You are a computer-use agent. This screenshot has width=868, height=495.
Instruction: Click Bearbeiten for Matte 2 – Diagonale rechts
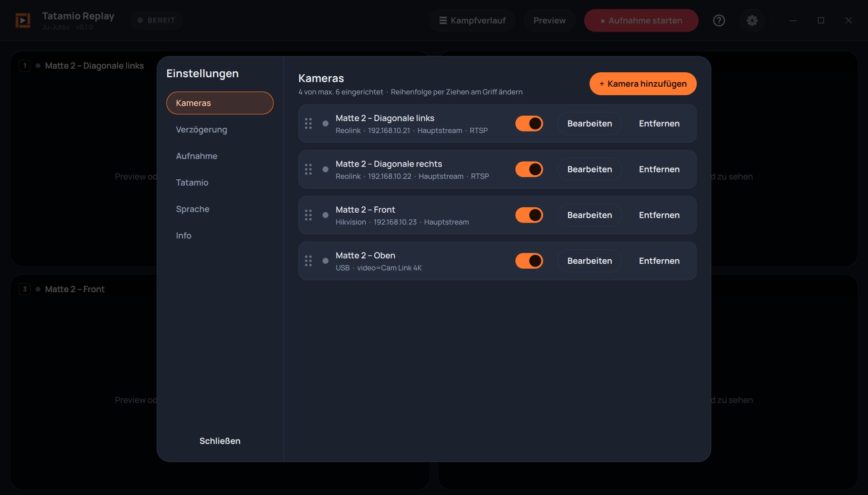coord(590,169)
